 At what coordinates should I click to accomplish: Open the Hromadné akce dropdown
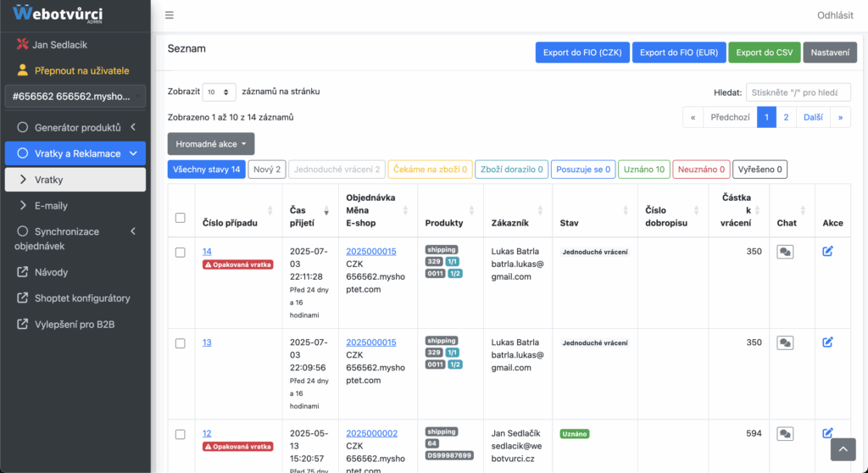[x=211, y=144]
